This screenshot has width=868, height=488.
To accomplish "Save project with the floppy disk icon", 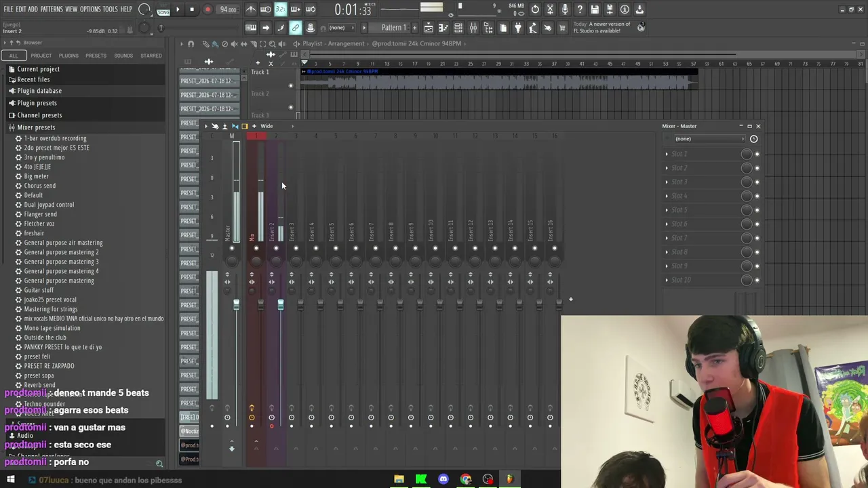I will click(x=595, y=9).
